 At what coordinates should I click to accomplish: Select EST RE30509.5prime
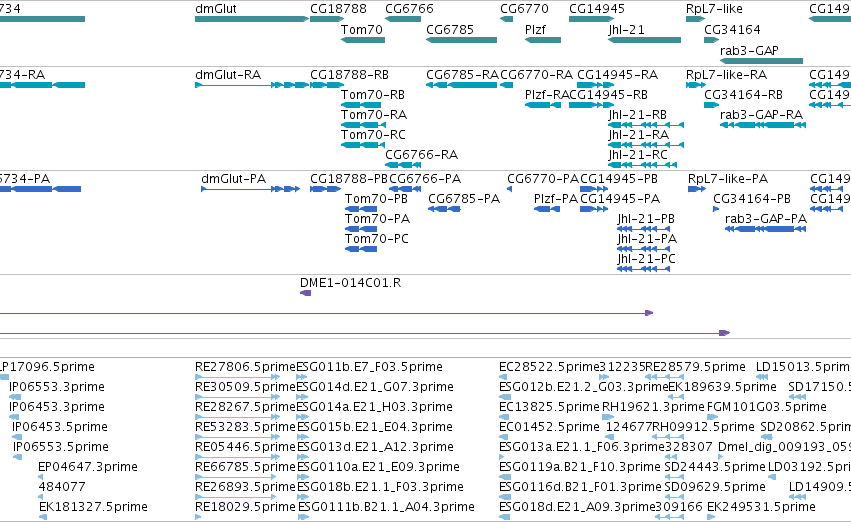point(238,397)
